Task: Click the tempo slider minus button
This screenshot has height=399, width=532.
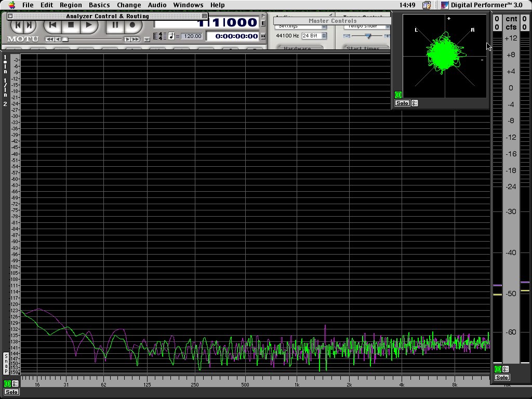Action: pyautogui.click(x=347, y=36)
